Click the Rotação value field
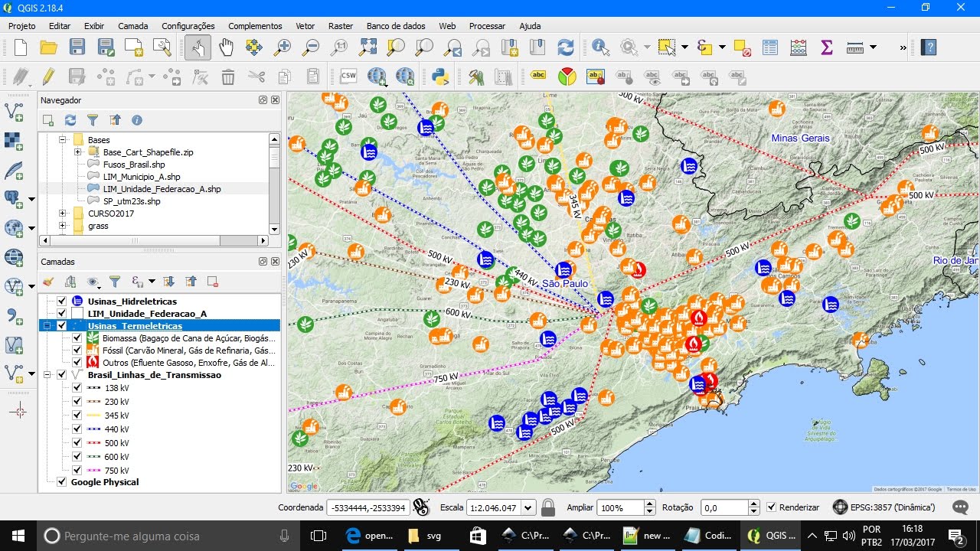Viewport: 980px width, 551px height. pos(724,507)
